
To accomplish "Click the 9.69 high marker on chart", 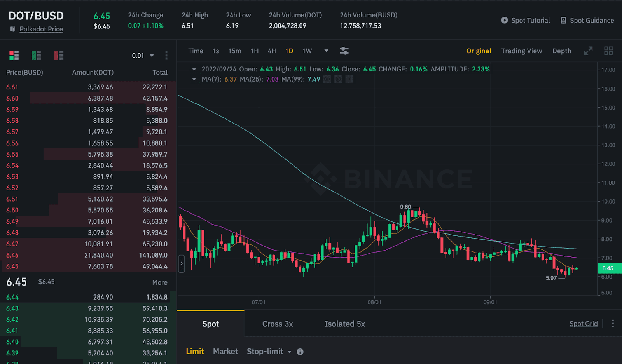I will [x=405, y=207].
